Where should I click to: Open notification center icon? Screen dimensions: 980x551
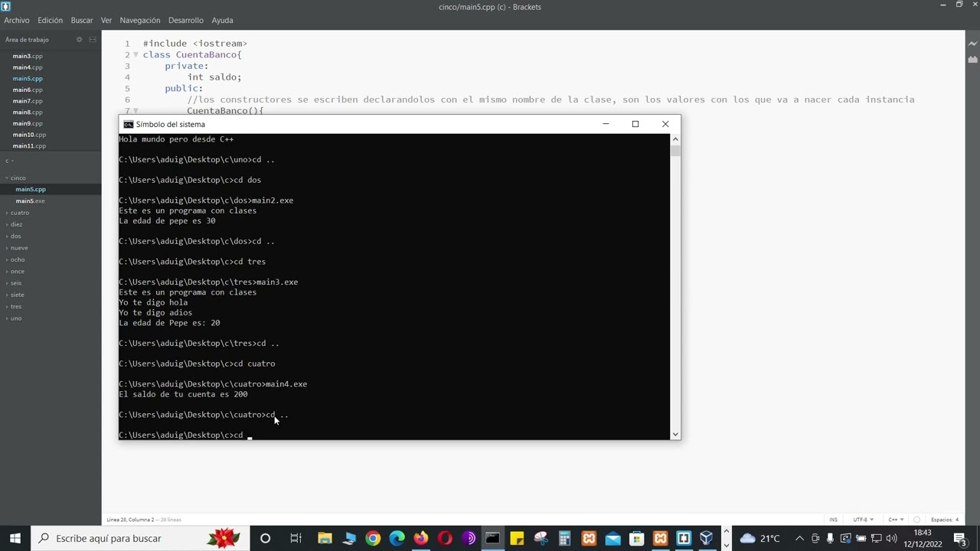click(x=960, y=538)
